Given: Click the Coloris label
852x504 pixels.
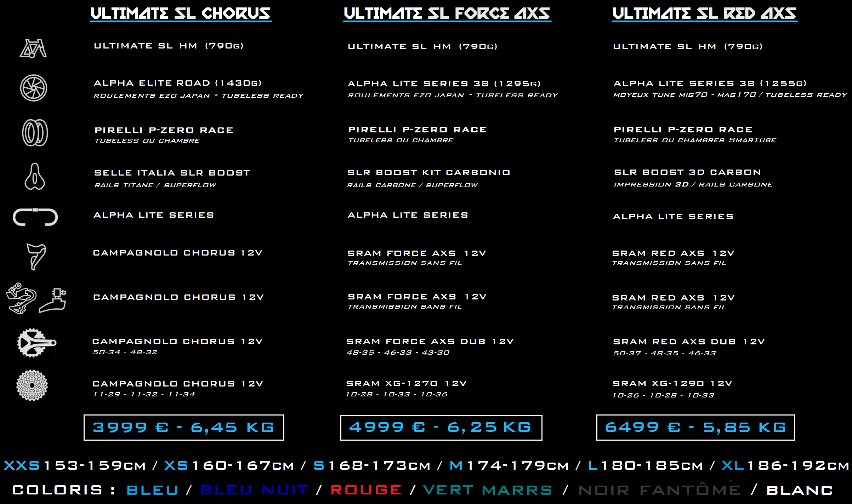Looking at the screenshot, I should click(x=63, y=490).
